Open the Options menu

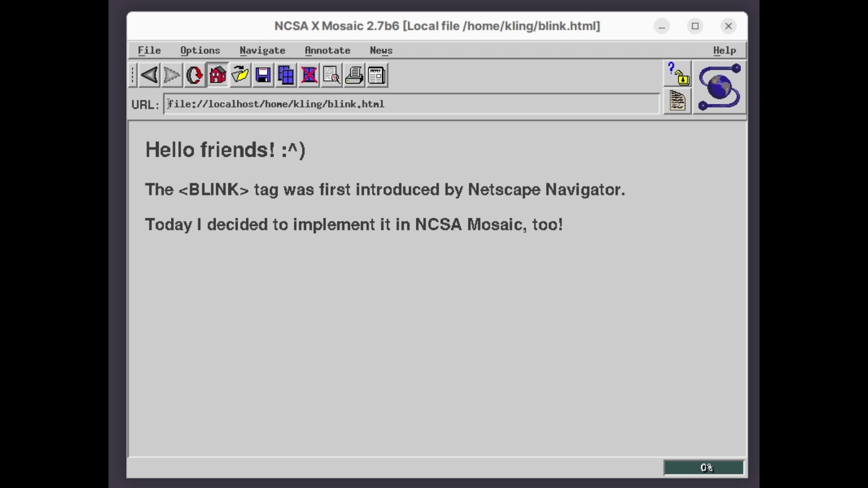pos(200,50)
